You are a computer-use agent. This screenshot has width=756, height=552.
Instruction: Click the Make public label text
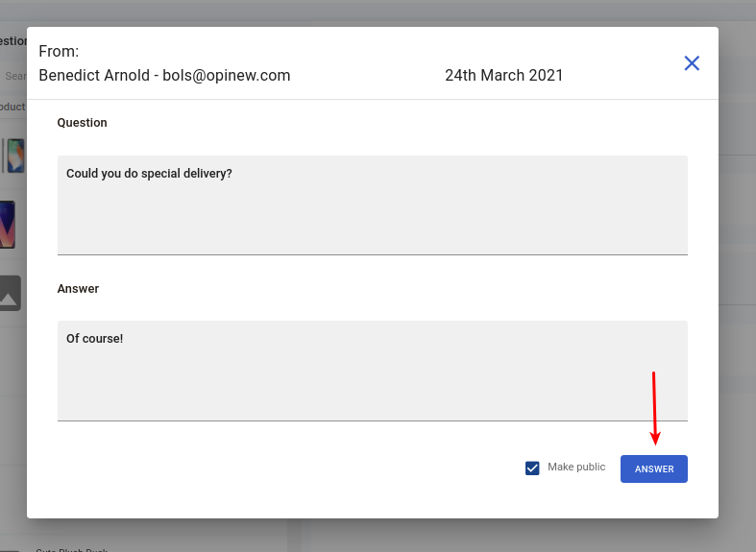pyautogui.click(x=576, y=467)
